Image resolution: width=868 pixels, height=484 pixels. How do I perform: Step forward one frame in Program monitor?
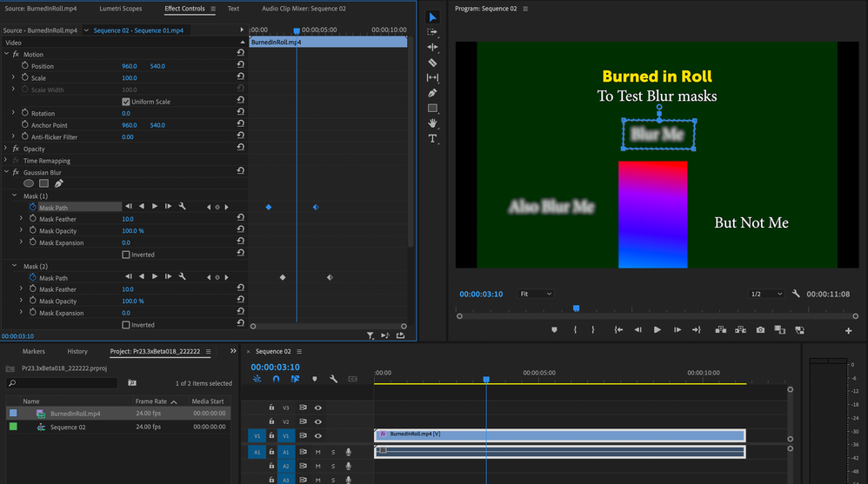(x=677, y=329)
